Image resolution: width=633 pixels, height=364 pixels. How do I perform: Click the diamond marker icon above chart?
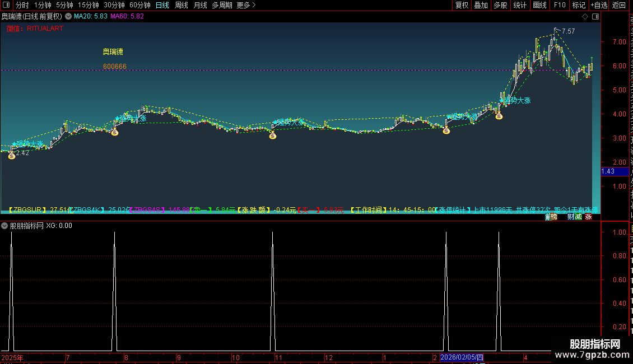pyautogui.click(x=585, y=17)
